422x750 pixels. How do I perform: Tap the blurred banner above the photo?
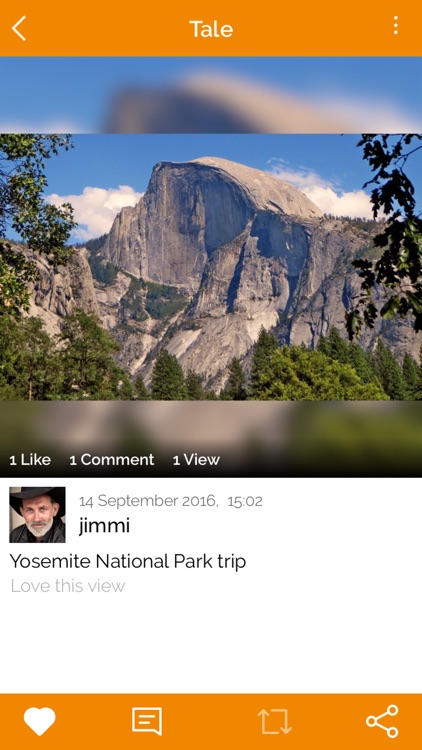point(211,95)
